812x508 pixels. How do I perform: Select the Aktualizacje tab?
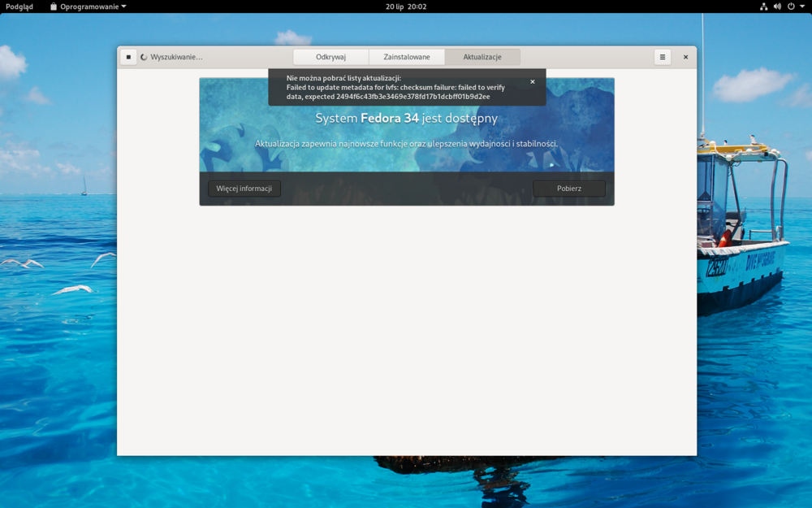(x=482, y=57)
